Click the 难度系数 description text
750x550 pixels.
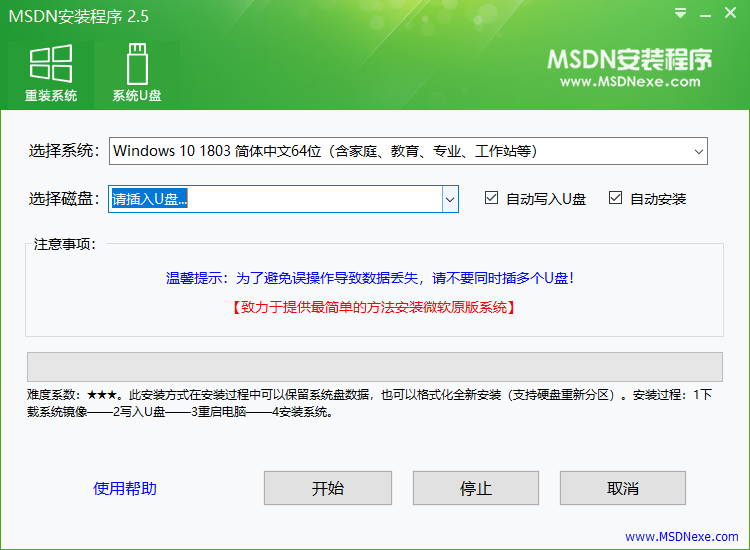coord(369,403)
